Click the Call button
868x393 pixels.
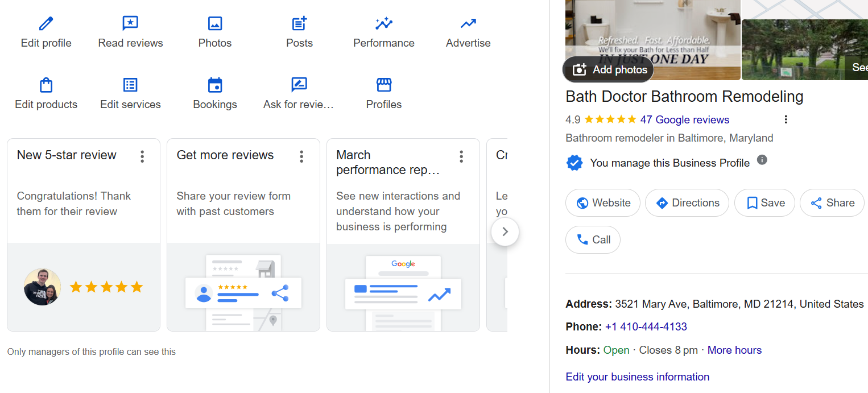point(593,240)
